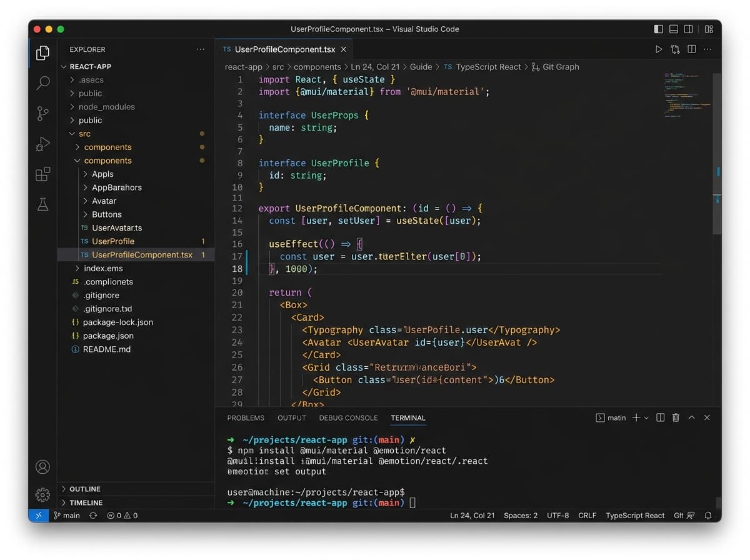
Task: Select the matin terminal shell entry
Action: 611,417
